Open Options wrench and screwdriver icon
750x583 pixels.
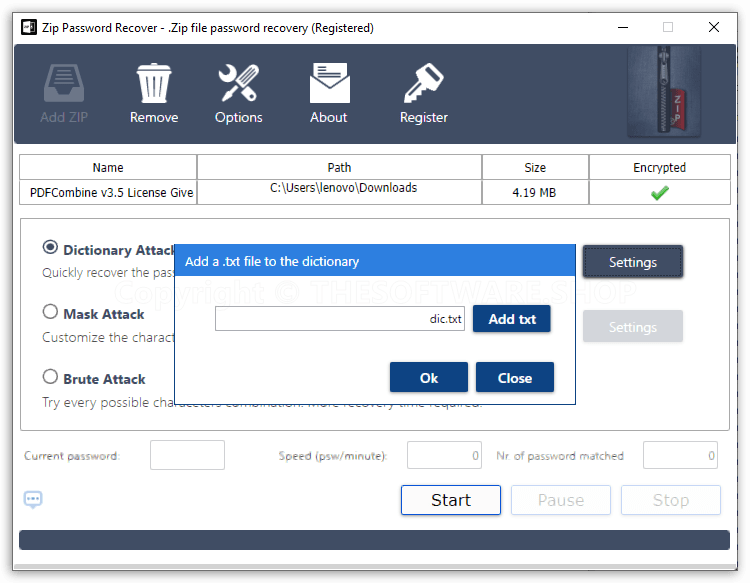click(238, 84)
